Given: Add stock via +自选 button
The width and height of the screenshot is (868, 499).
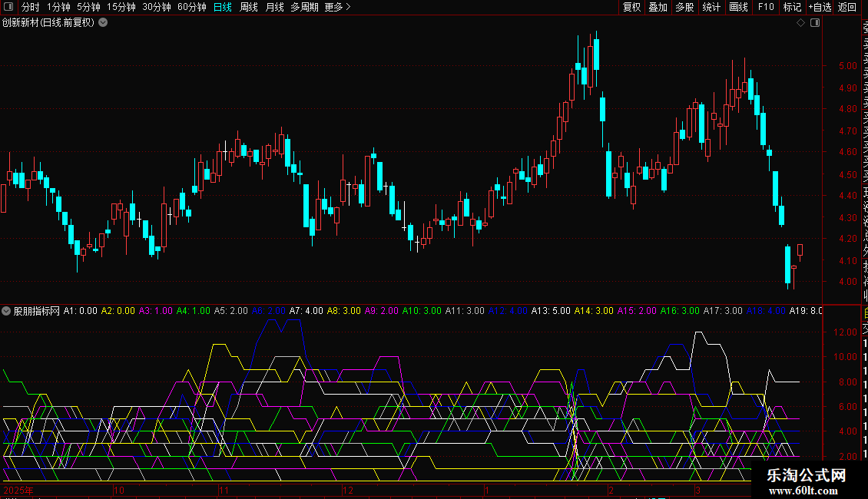Looking at the screenshot, I should [820, 7].
